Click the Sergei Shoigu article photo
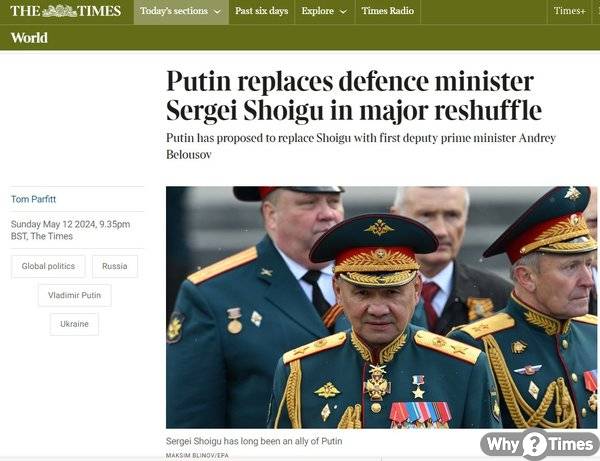Screen dimensions: 600x461 point(381,307)
